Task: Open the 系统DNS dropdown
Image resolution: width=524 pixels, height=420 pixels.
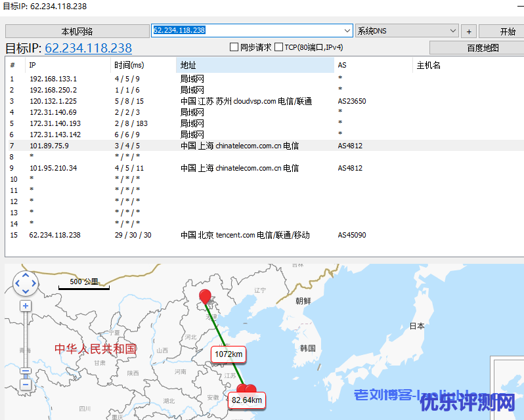Action: coord(452,31)
